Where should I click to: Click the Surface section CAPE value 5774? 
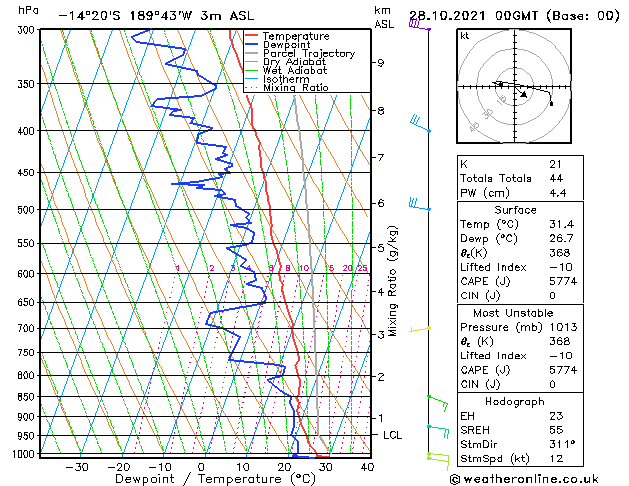[x=563, y=281]
